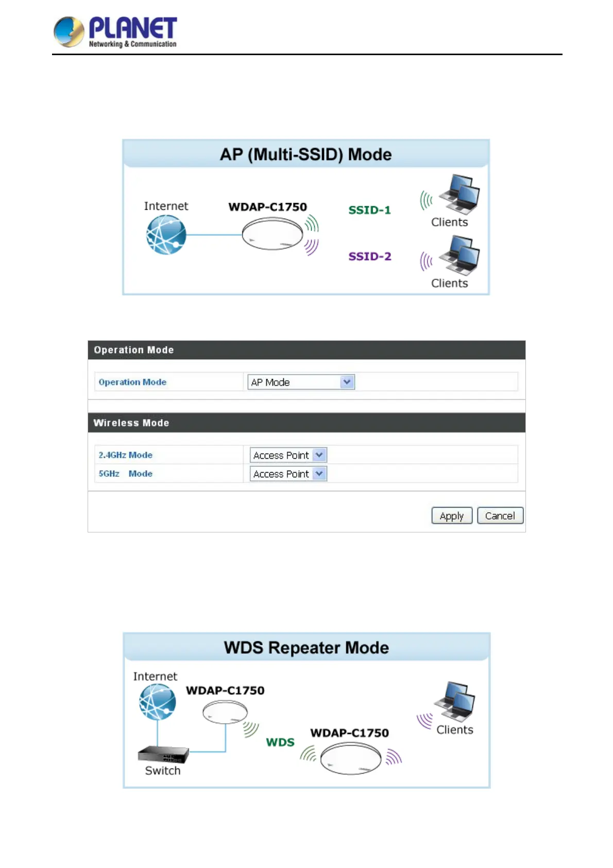Click the Switch label text

point(163,771)
